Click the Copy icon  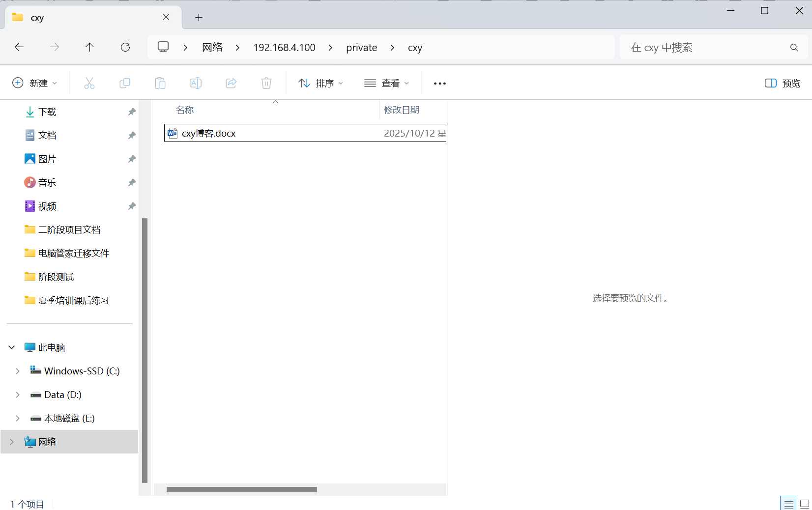(125, 83)
